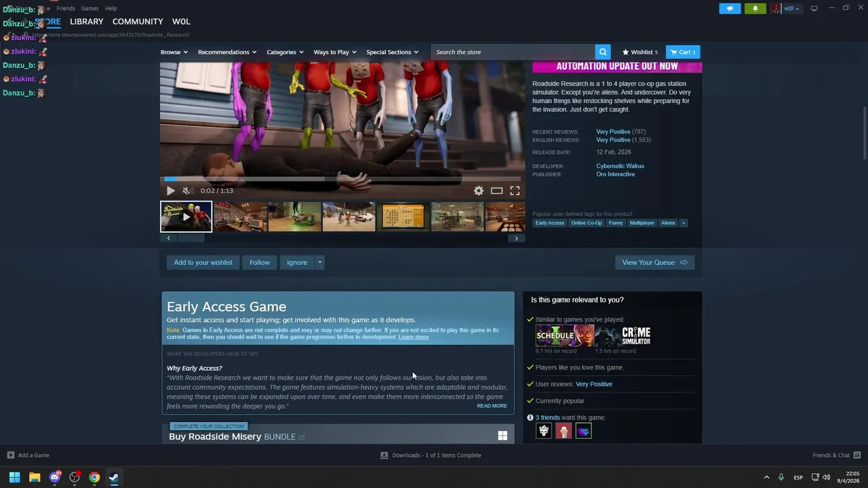Select the second screenshot thumbnail
Viewport: 868px width, 488px height.
click(x=294, y=217)
